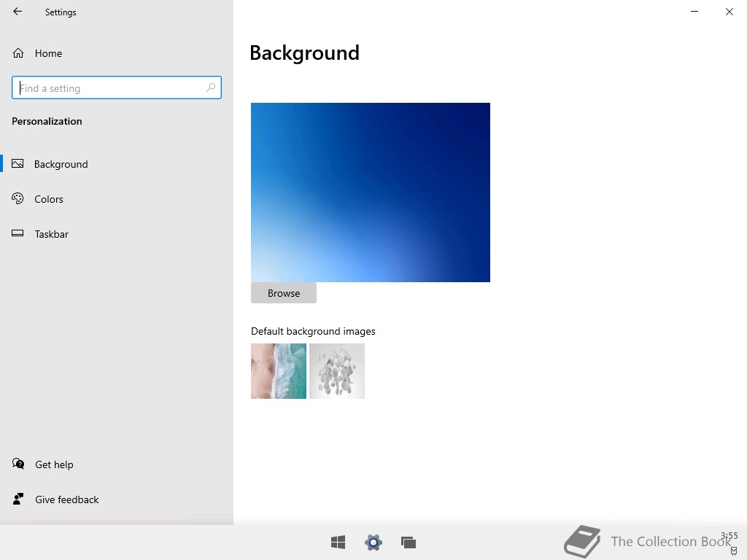Click the current blue background preview
This screenshot has height=560, width=747.
[x=370, y=192]
